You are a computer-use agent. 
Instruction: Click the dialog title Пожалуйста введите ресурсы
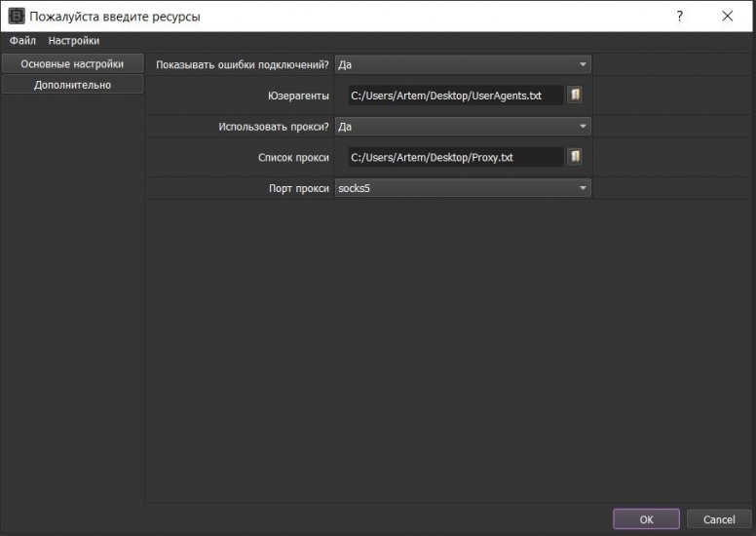(x=115, y=17)
